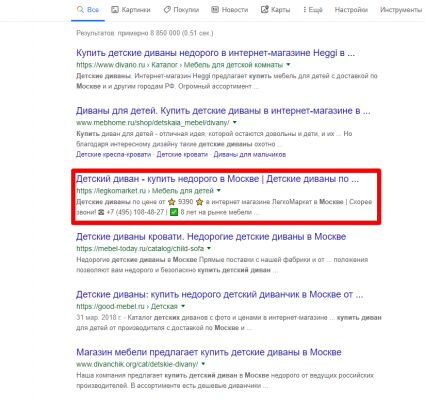Viewport: 425px width, 400px height.
Task: Click the image icon next to Картинки
Action: pos(115,10)
